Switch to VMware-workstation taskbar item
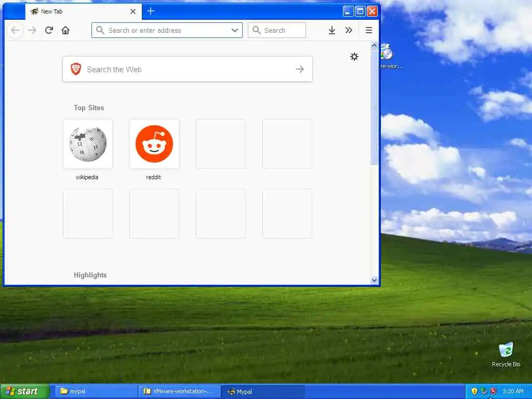This screenshot has height=399, width=532. coord(179,392)
